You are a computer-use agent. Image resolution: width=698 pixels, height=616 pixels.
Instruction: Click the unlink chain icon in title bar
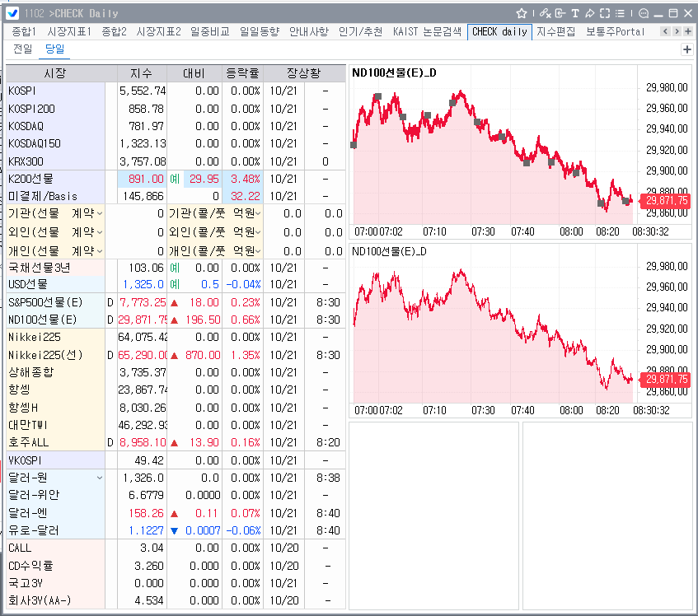(545, 13)
